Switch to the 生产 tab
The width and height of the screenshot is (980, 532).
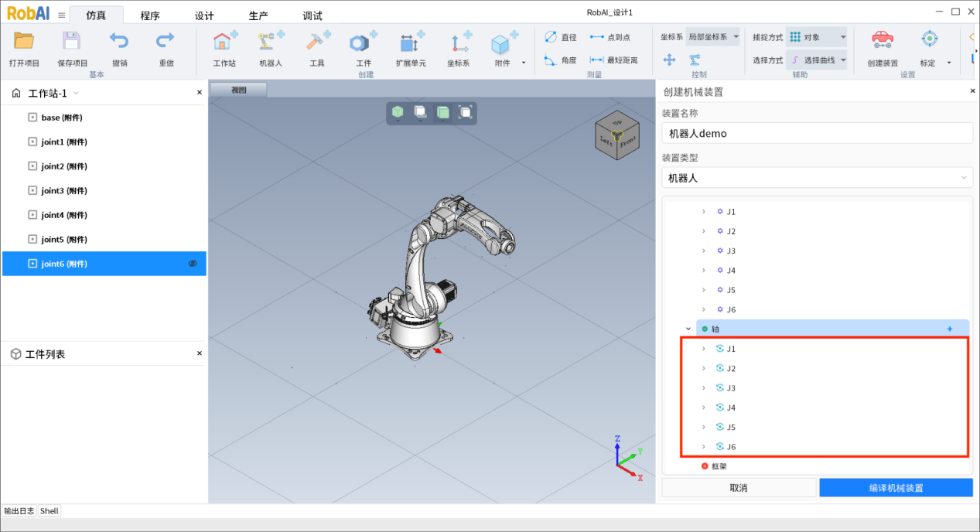pyautogui.click(x=258, y=15)
